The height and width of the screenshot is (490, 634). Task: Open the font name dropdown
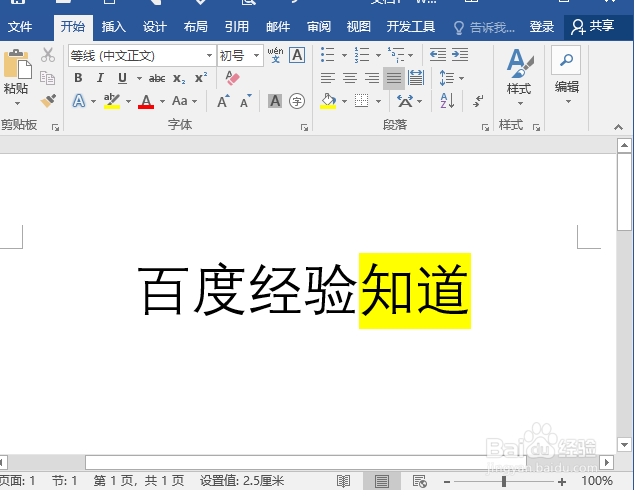point(209,55)
